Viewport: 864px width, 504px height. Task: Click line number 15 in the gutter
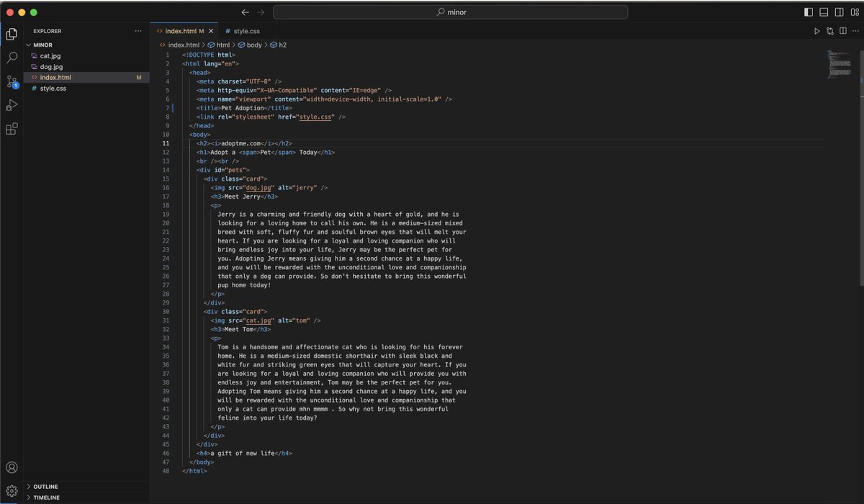tap(166, 179)
